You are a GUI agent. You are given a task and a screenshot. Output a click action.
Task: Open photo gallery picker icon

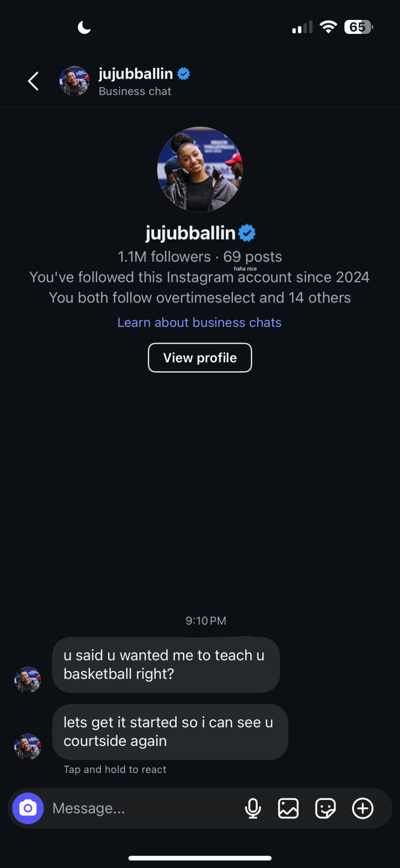click(288, 808)
